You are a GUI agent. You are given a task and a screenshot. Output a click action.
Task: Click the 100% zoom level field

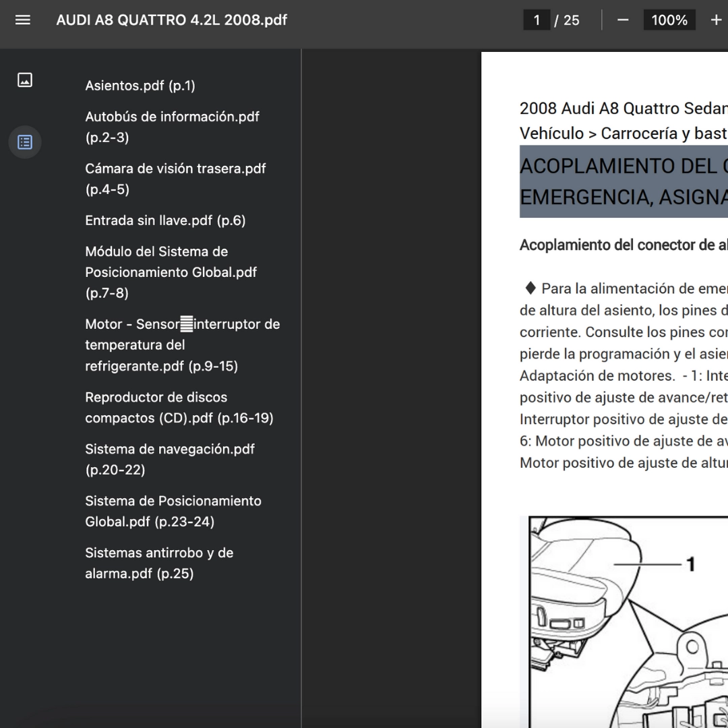point(669,20)
